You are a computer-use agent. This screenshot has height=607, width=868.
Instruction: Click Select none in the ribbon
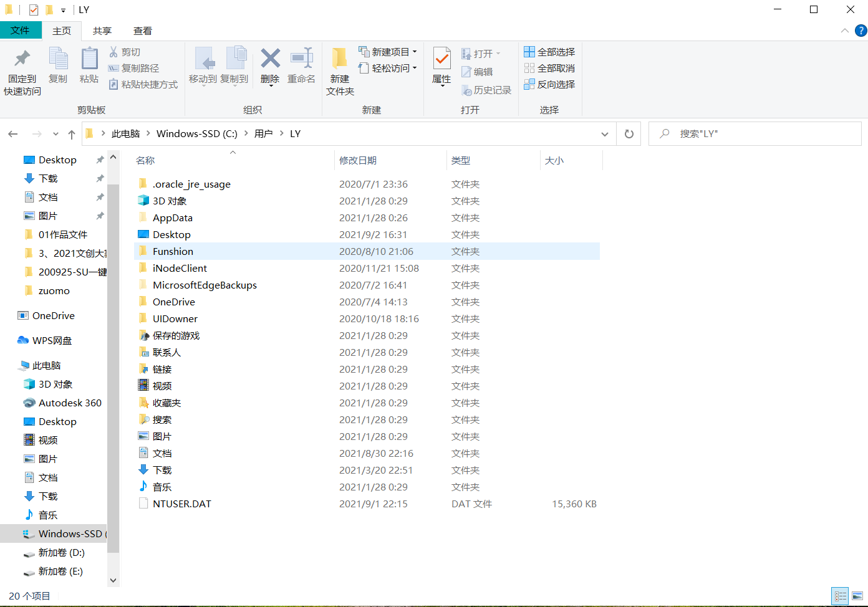pos(549,68)
